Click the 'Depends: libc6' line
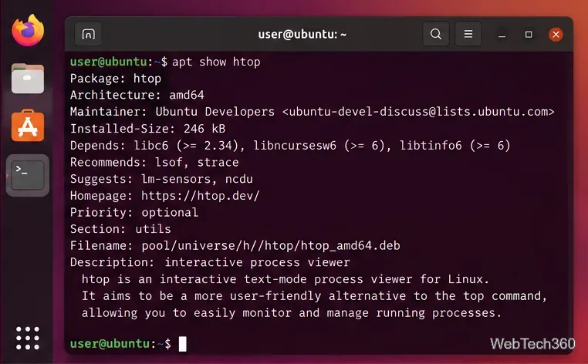This screenshot has width=588, height=364. (290, 146)
